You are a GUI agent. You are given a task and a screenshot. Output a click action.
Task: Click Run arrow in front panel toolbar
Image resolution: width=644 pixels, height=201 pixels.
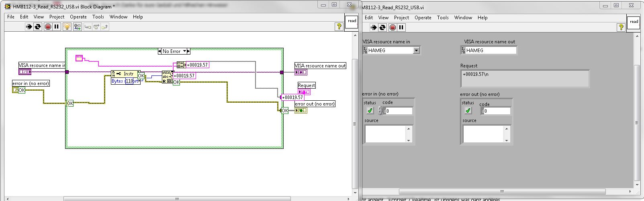[x=374, y=27]
